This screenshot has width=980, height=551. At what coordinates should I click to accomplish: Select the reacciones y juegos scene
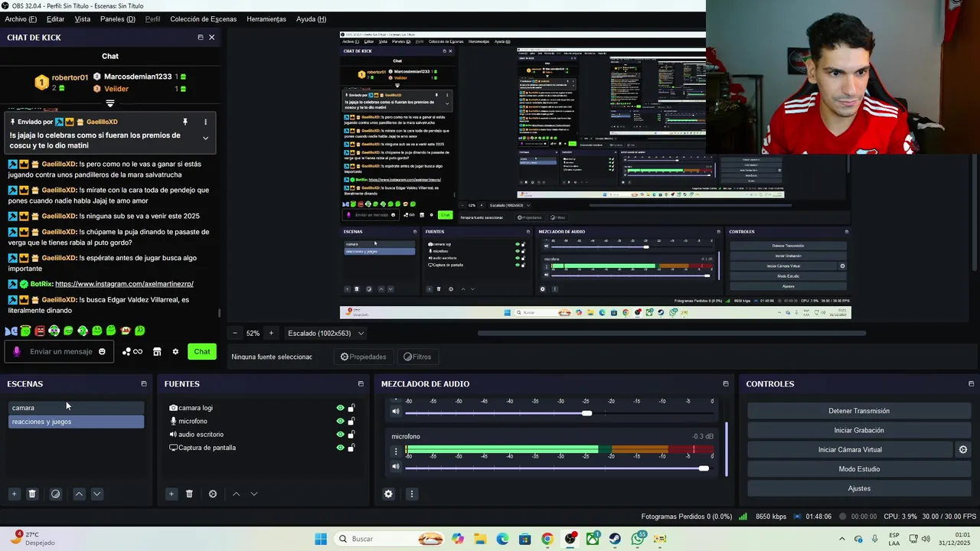pos(76,422)
